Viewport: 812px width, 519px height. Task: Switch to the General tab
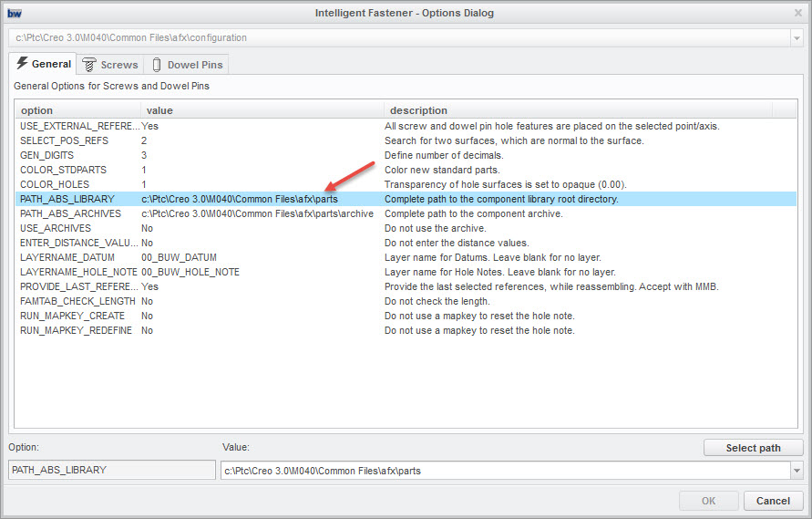tap(43, 64)
